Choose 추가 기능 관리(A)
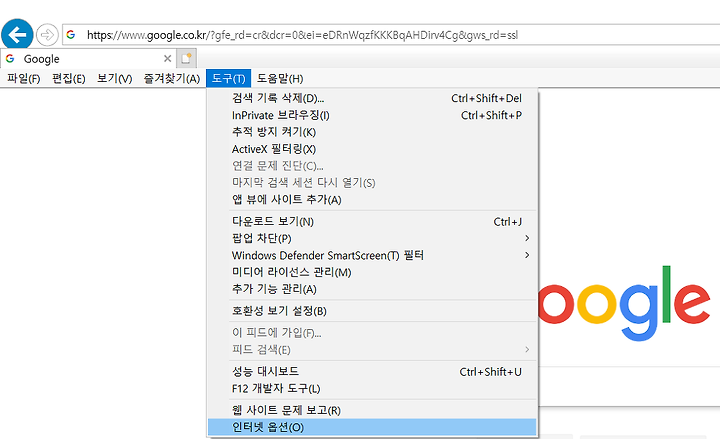720x439 pixels. 372,289
